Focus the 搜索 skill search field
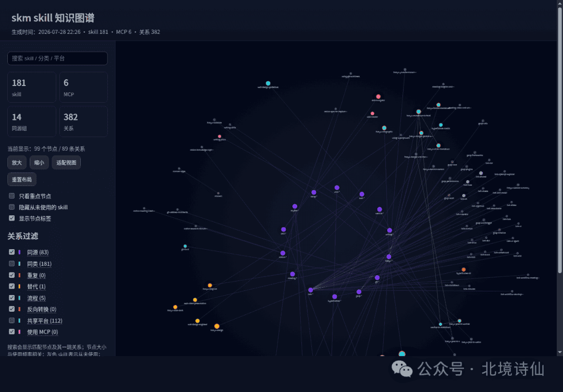563x392 pixels. (57, 58)
